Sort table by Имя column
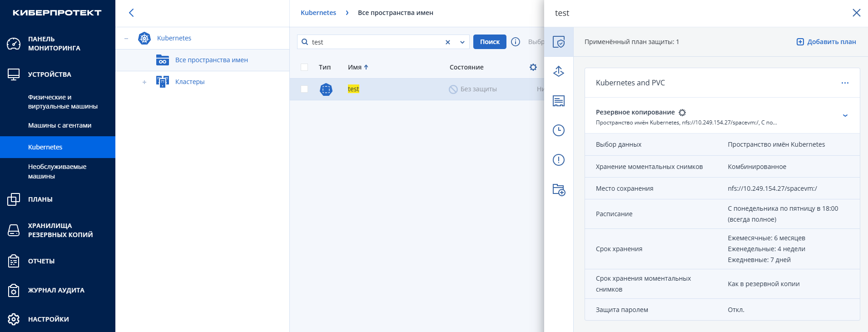 358,67
